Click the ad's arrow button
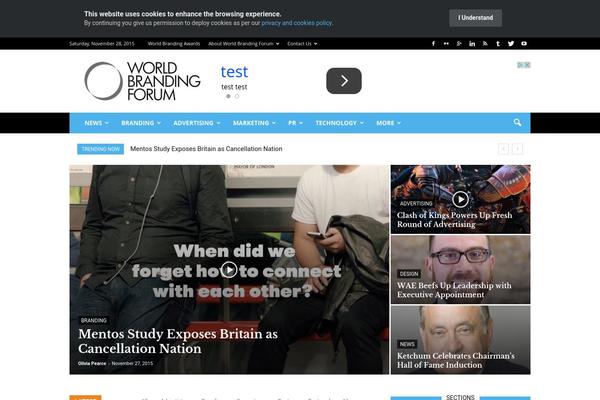 (x=344, y=81)
